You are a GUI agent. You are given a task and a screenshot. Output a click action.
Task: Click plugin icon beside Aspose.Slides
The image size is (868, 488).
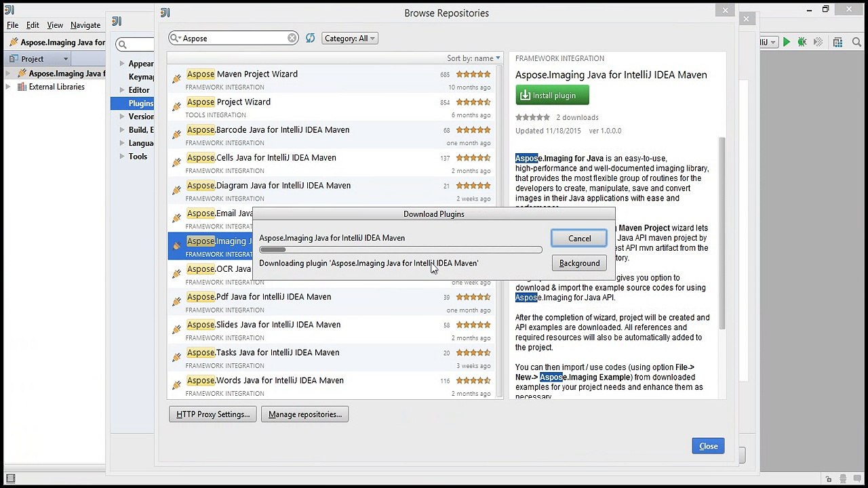[x=176, y=329]
